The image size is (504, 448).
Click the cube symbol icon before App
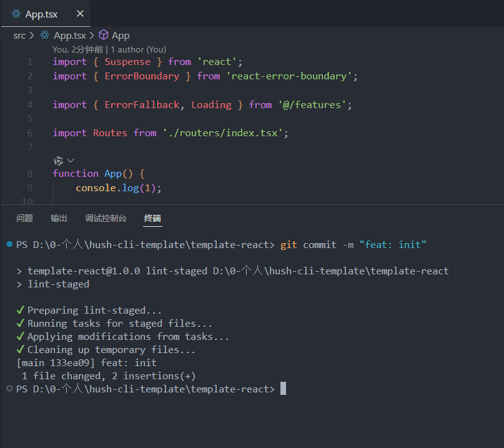104,35
